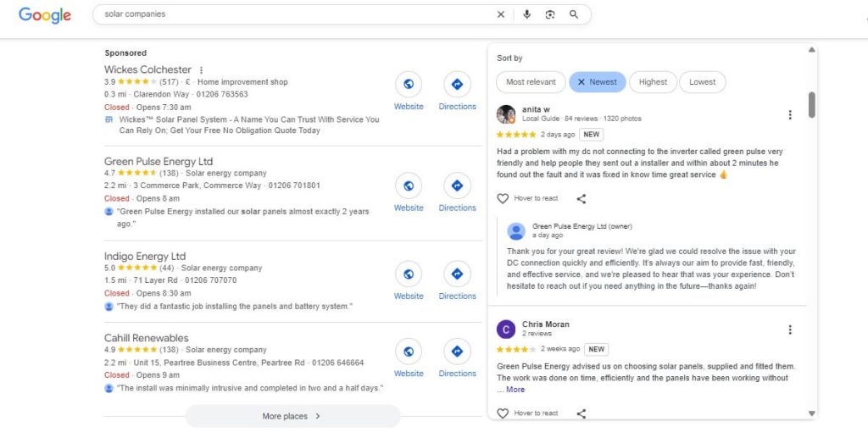Click Cahill Renewables review snippet text
Viewport: 868px width, 432px height.
[x=250, y=388]
